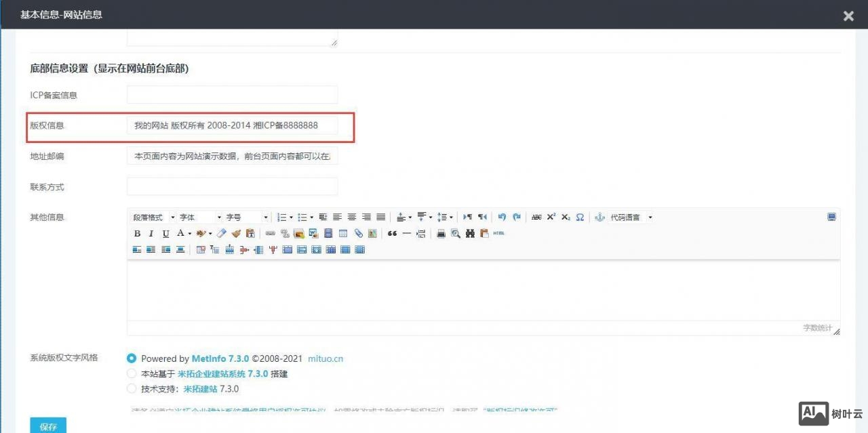Open the font color picker in the editor
868x433 pixels.
(x=179, y=233)
